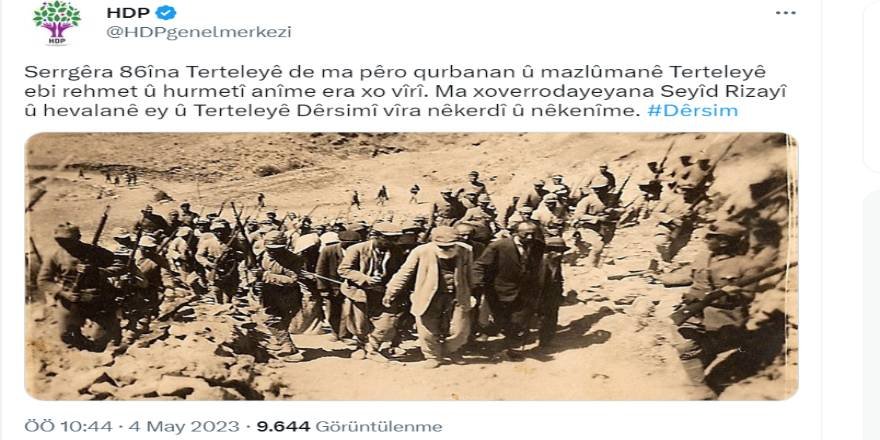Open the three-dot more options menu
880x440 pixels.
[x=786, y=12]
